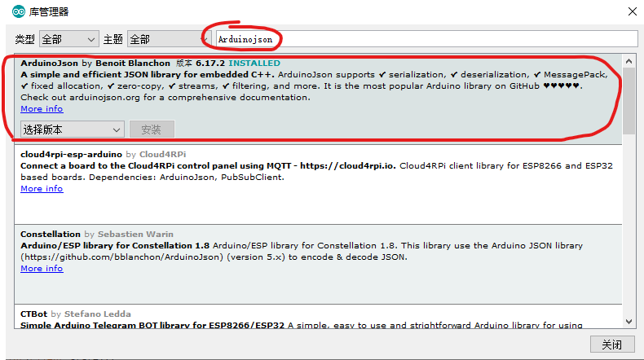Focus the Arduinojson search field

point(426,39)
